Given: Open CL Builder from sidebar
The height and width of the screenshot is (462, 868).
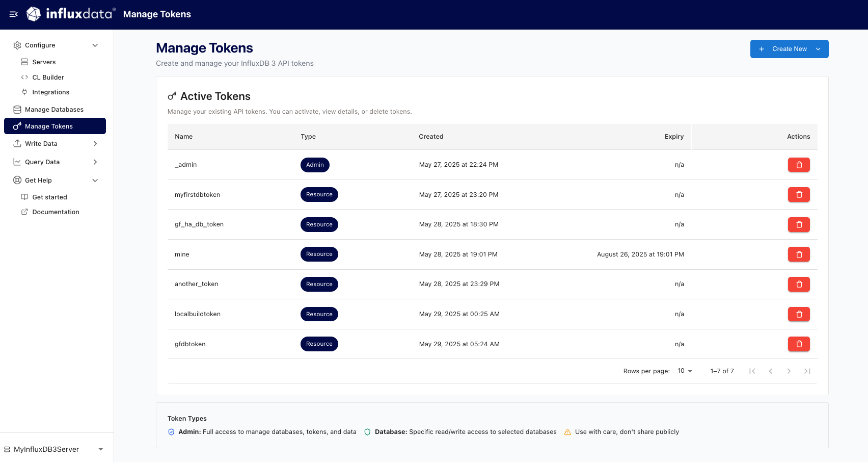Looking at the screenshot, I should point(48,78).
